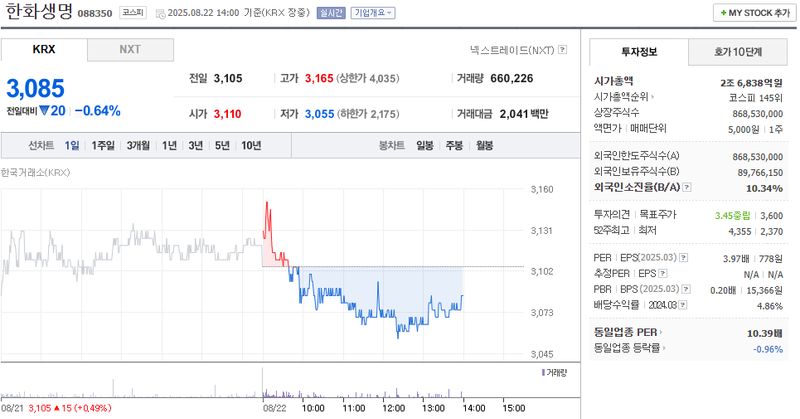This screenshot has height=419, width=800.
Task: Switch to the 일봉 candlestick chart
Action: tap(424, 146)
